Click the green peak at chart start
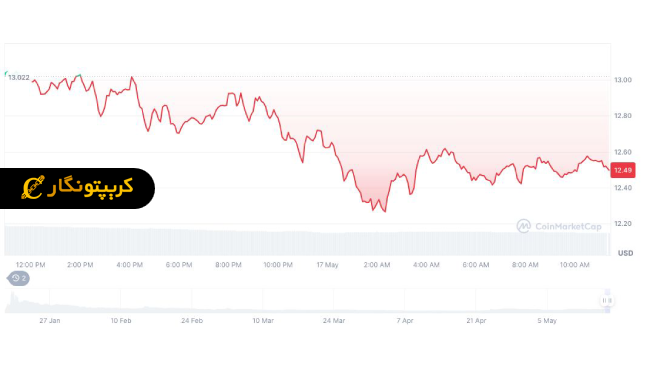This screenshot has height=365, width=650. pyautogui.click(x=78, y=75)
